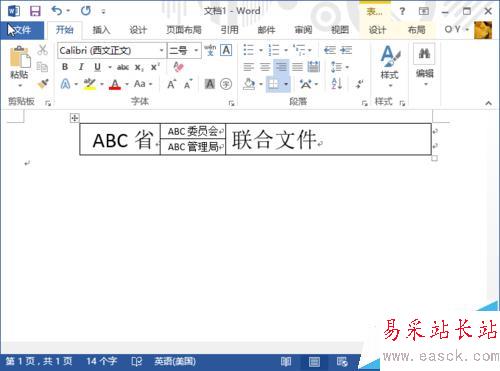Activate the Format Painter brush
Viewport: 500px width, 371px height.
[43, 83]
